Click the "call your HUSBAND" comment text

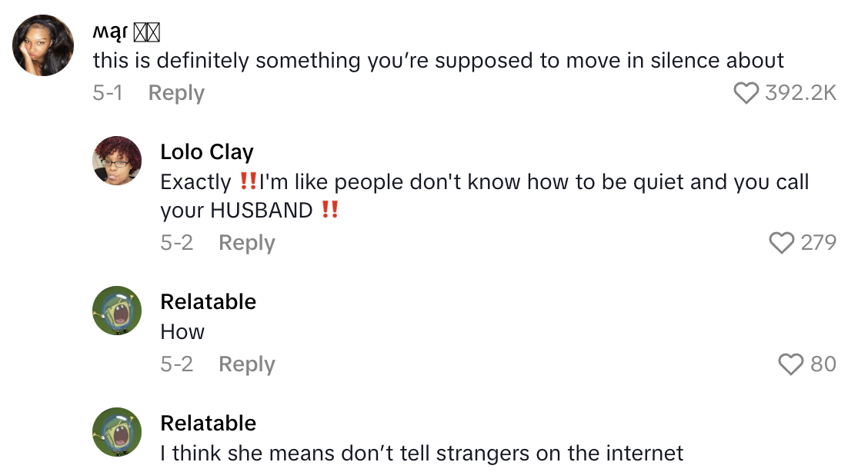(484, 196)
